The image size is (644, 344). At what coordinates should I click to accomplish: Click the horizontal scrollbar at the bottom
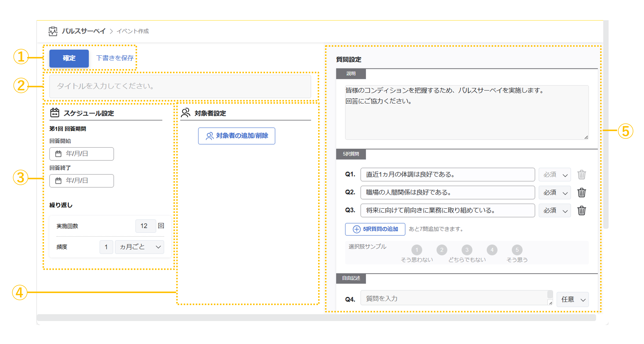tap(316, 318)
